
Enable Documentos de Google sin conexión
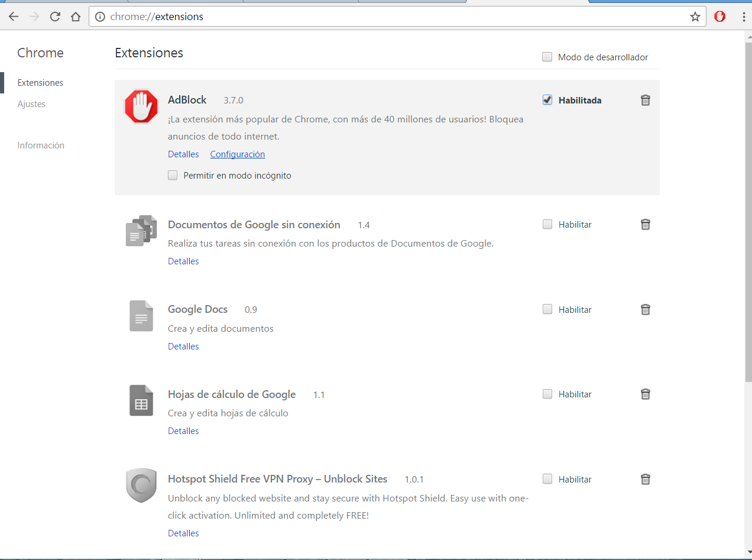point(547,224)
